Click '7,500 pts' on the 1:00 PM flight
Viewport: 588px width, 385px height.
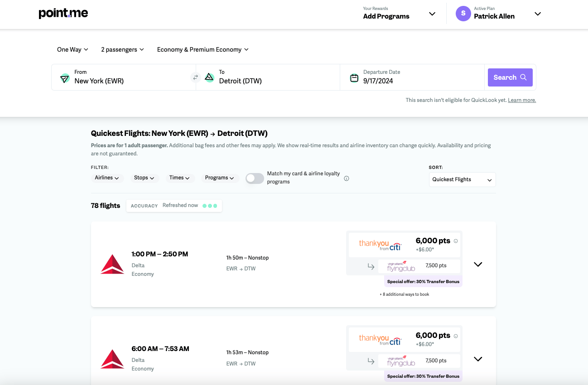click(x=436, y=266)
